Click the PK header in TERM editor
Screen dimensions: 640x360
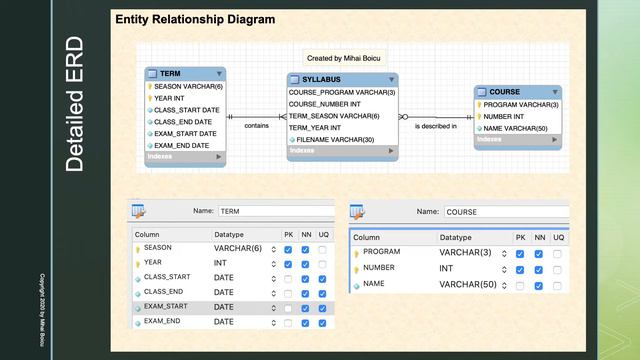click(x=289, y=235)
